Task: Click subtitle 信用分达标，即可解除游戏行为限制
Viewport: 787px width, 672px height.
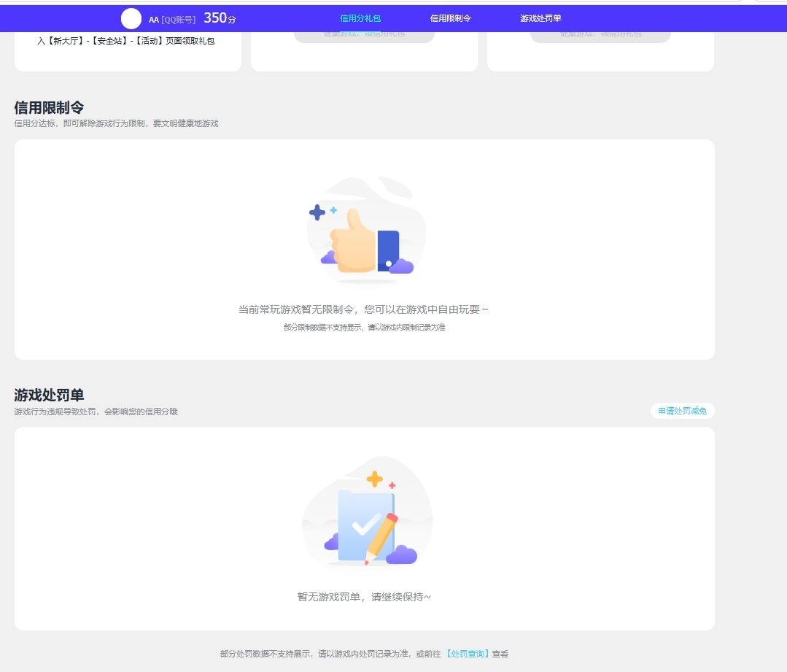Action: 80,123
